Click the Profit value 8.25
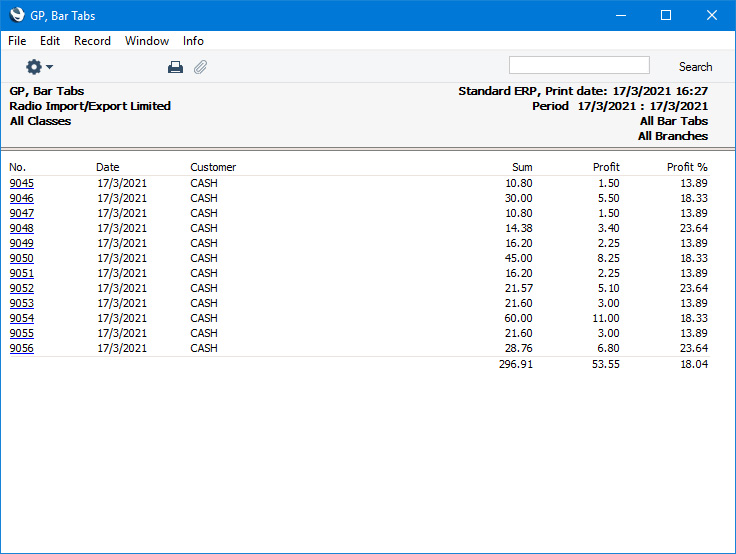 click(608, 258)
